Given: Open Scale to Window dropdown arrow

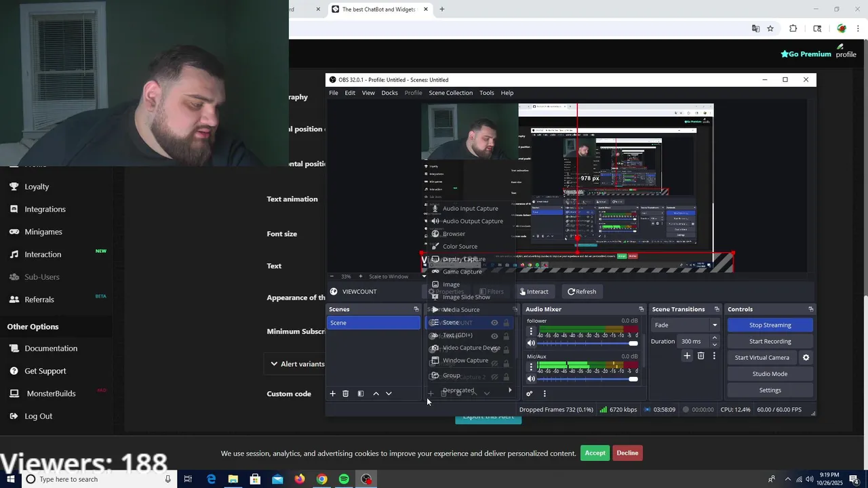Looking at the screenshot, I should point(424,277).
